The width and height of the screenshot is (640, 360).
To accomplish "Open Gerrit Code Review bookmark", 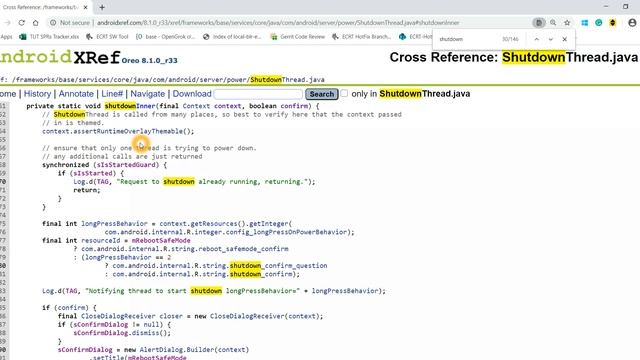I will coord(298,37).
